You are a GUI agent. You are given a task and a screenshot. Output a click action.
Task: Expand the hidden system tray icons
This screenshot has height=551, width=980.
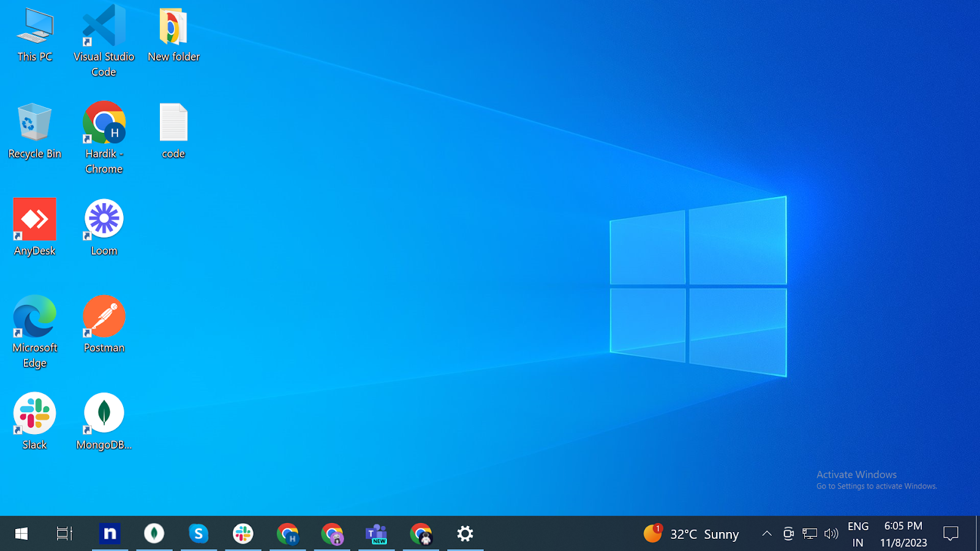tap(766, 534)
